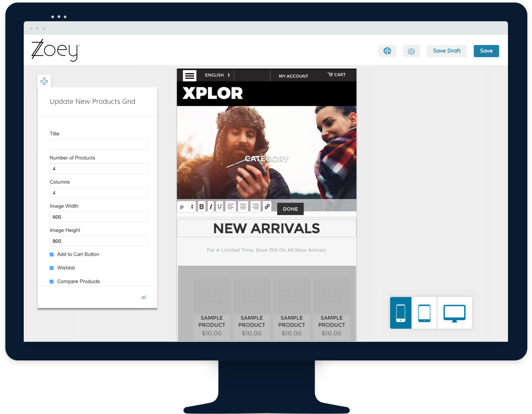Click the hamburger menu icon
Viewport: 532px width, 414px height.
point(189,75)
